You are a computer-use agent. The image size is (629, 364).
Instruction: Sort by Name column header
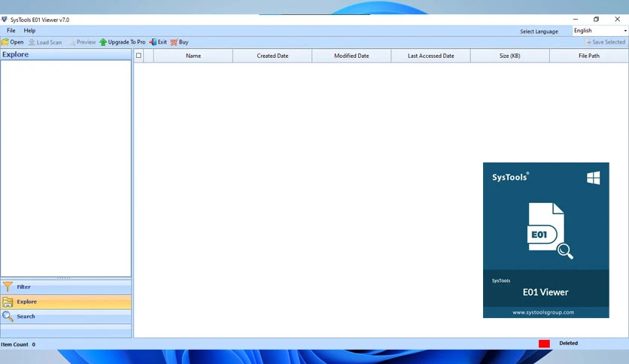coord(193,56)
